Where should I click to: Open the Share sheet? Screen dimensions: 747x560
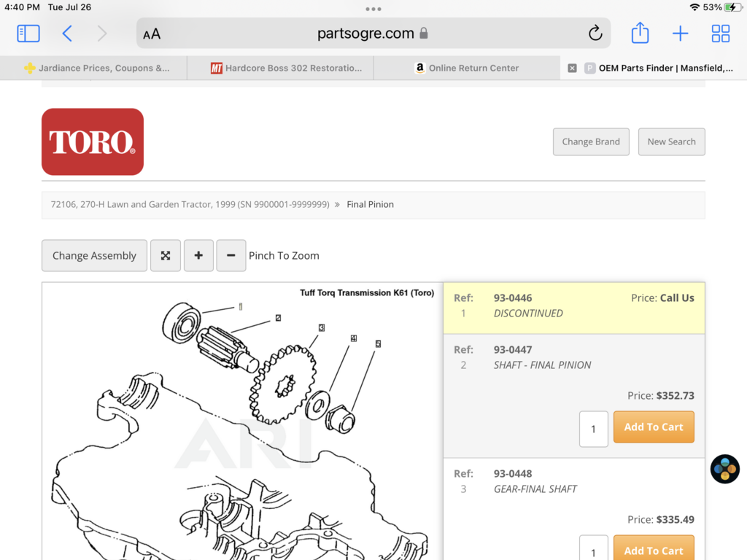tap(640, 33)
